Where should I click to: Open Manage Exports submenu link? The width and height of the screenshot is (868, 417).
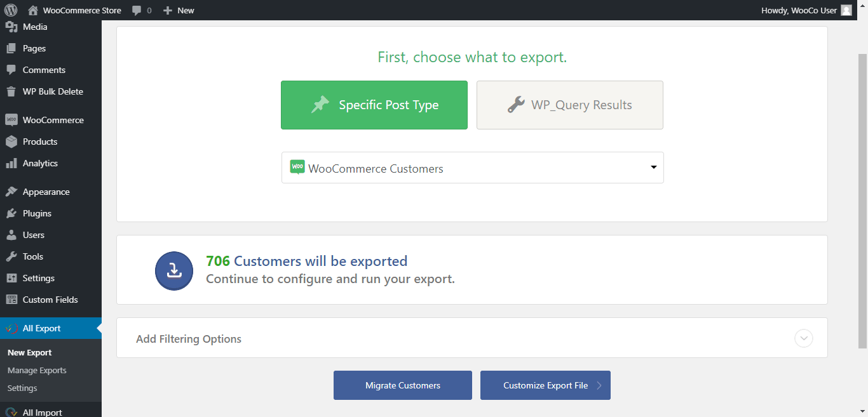[x=37, y=370]
